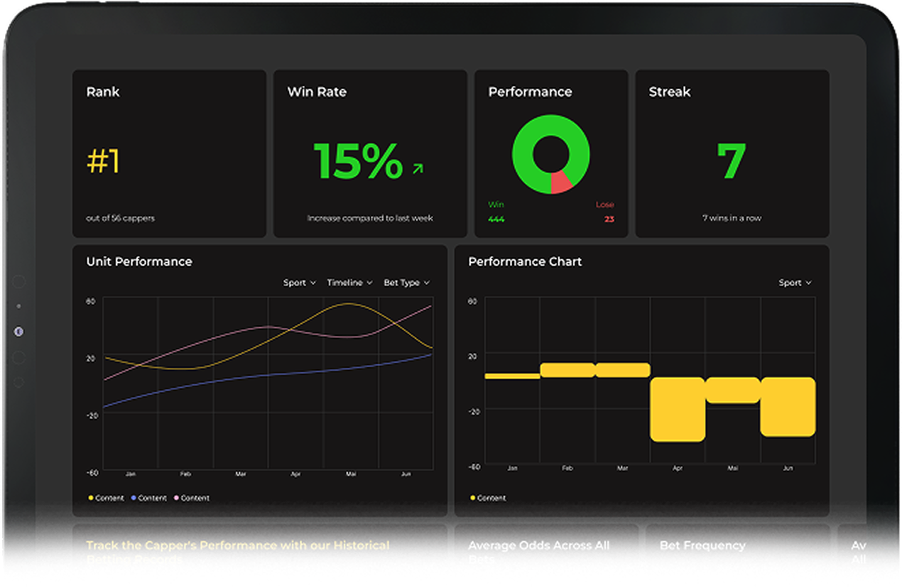Screen dimensions: 902x588
Task: Open the Bet Type dropdown
Action: (x=406, y=283)
